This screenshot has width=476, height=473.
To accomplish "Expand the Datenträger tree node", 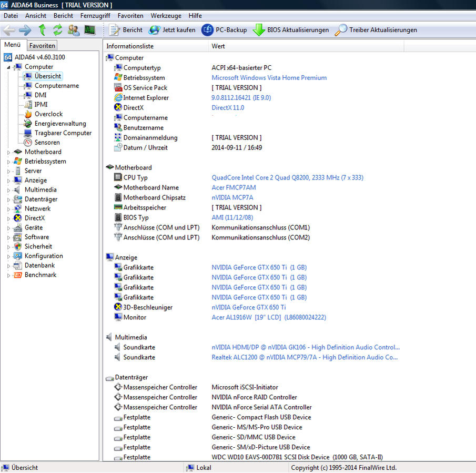I will pos(8,200).
